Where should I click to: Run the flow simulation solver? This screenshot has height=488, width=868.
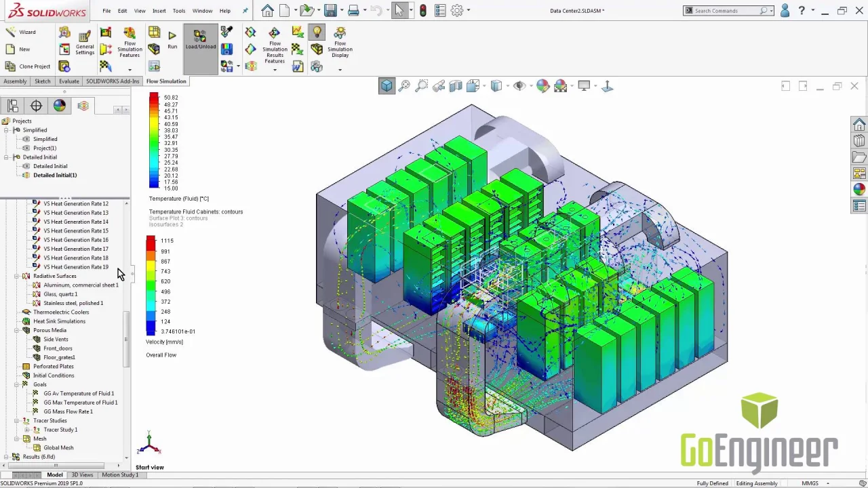(x=172, y=39)
